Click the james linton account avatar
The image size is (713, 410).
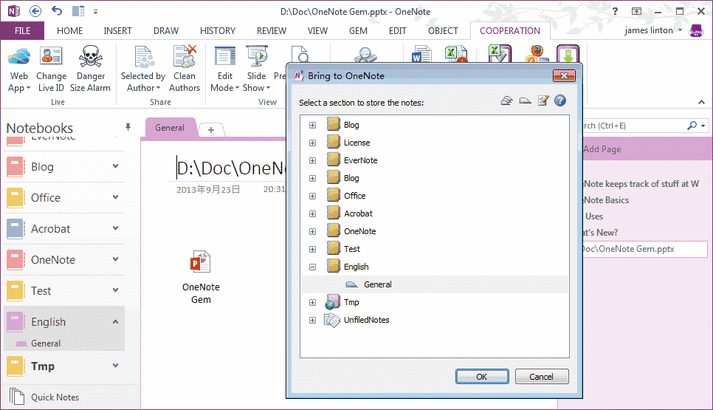[696, 30]
